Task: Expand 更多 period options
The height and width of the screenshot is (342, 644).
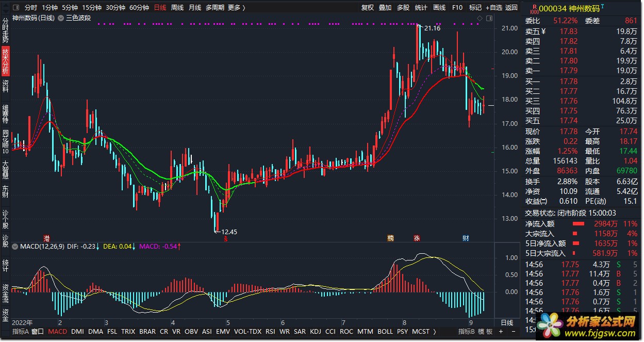Action: pos(236,8)
